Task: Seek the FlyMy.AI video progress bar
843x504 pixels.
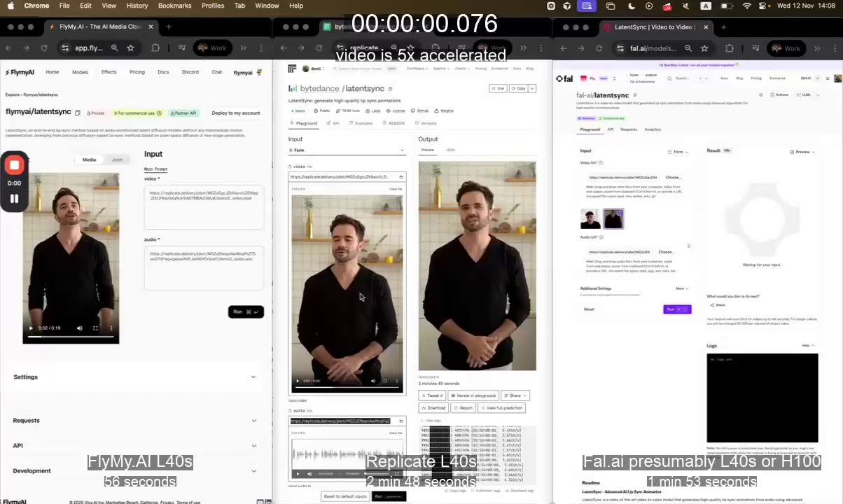Action: pyautogui.click(x=71, y=337)
